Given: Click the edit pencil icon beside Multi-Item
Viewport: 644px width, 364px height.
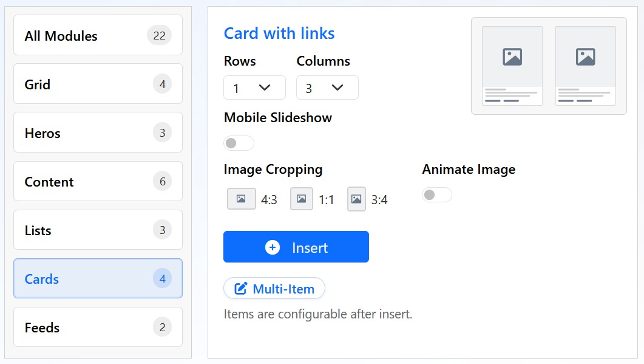Looking at the screenshot, I should pos(241,289).
